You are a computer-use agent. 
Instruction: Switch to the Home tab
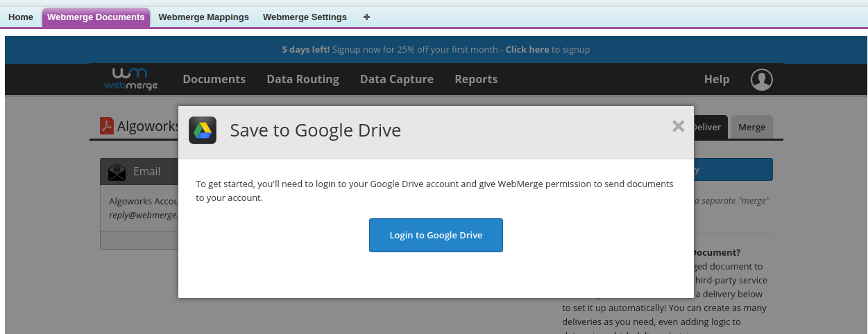pyautogui.click(x=21, y=17)
